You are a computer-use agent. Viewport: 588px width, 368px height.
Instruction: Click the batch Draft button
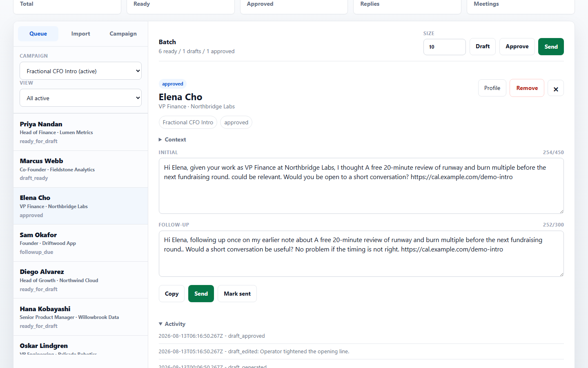coord(483,47)
